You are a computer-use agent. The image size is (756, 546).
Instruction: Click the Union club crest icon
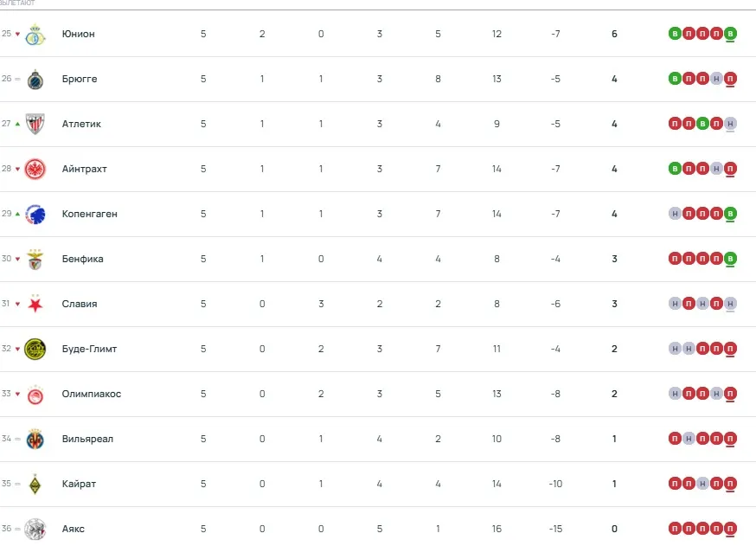pyautogui.click(x=35, y=35)
